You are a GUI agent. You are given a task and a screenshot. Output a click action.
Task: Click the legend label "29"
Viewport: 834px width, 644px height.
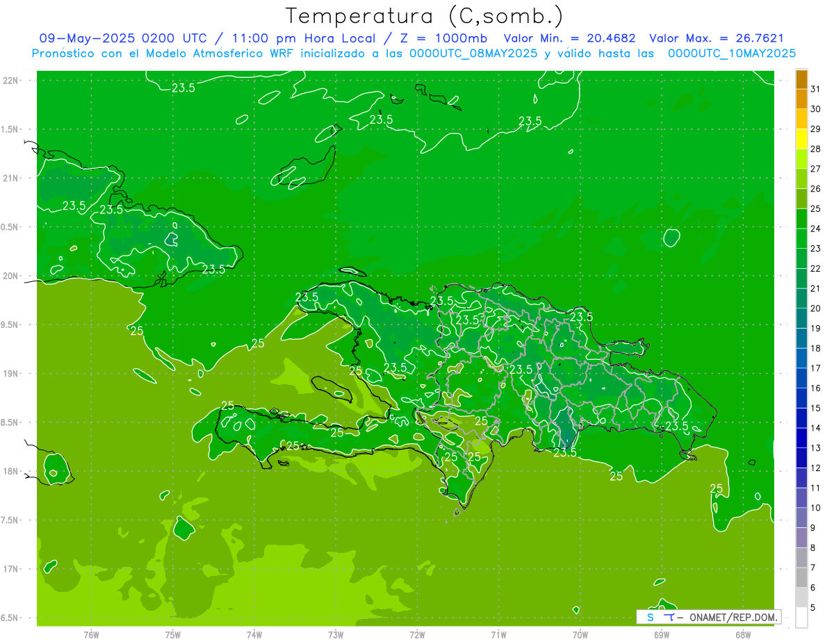[x=816, y=129]
